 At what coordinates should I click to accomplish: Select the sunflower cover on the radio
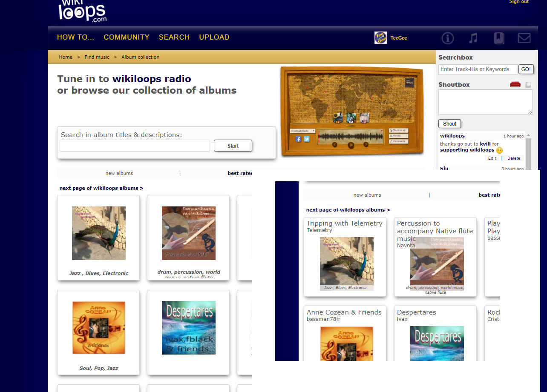pos(338,118)
